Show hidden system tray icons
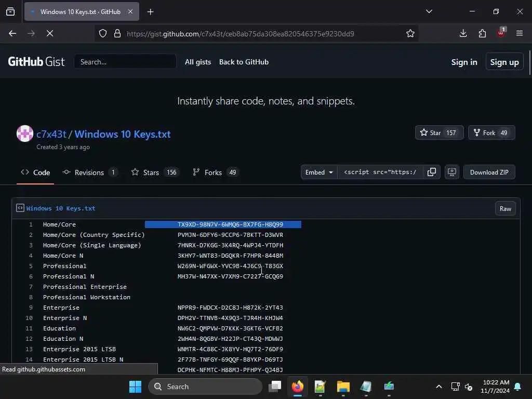Screen dimensions: 532x399 click(438, 387)
